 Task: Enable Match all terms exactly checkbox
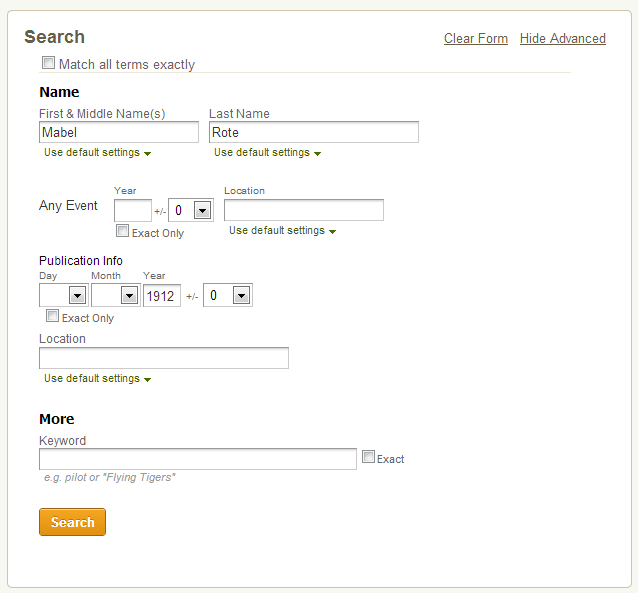[x=49, y=63]
